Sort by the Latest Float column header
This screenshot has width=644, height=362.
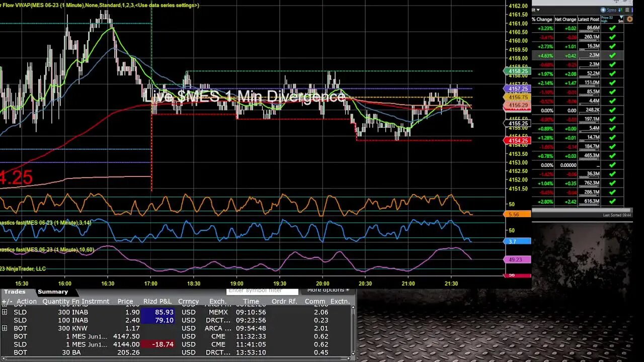click(x=589, y=20)
